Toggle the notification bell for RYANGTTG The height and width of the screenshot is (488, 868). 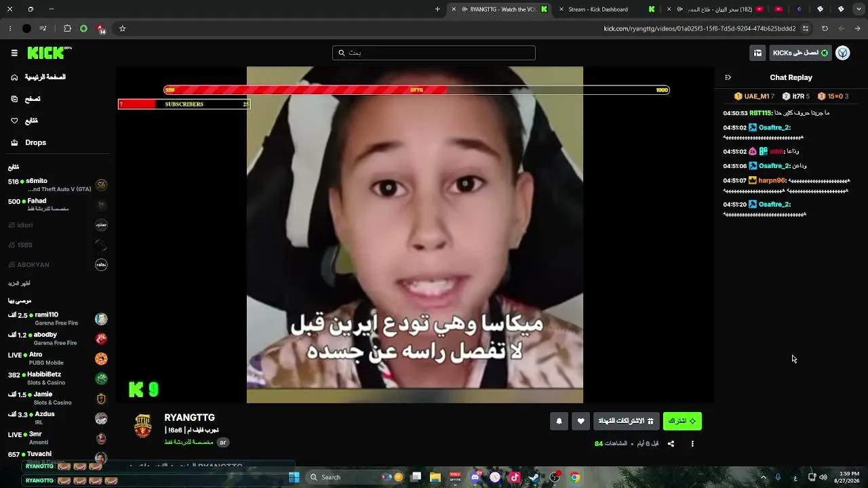pos(559,421)
